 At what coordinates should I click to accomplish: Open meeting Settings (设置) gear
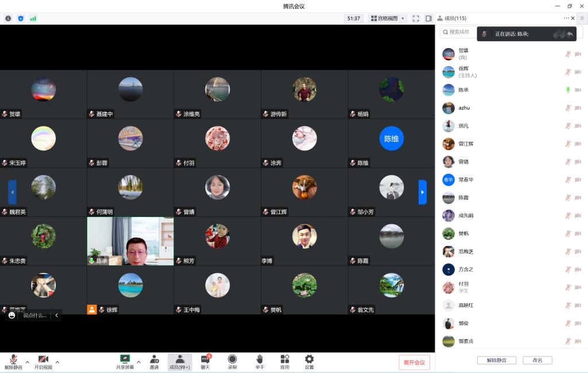coord(309,359)
